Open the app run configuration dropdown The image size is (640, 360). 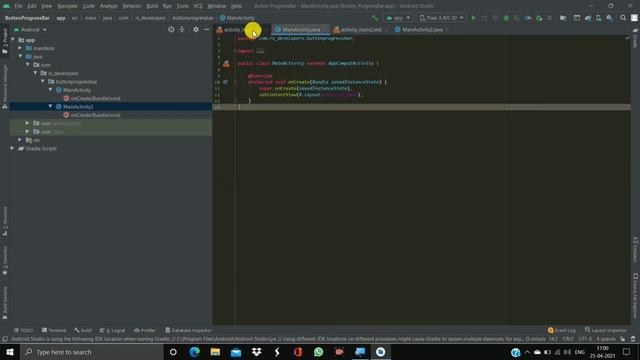click(x=398, y=18)
